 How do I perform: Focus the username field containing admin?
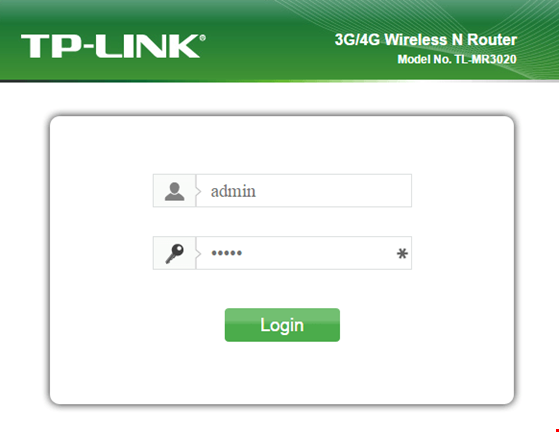304,191
